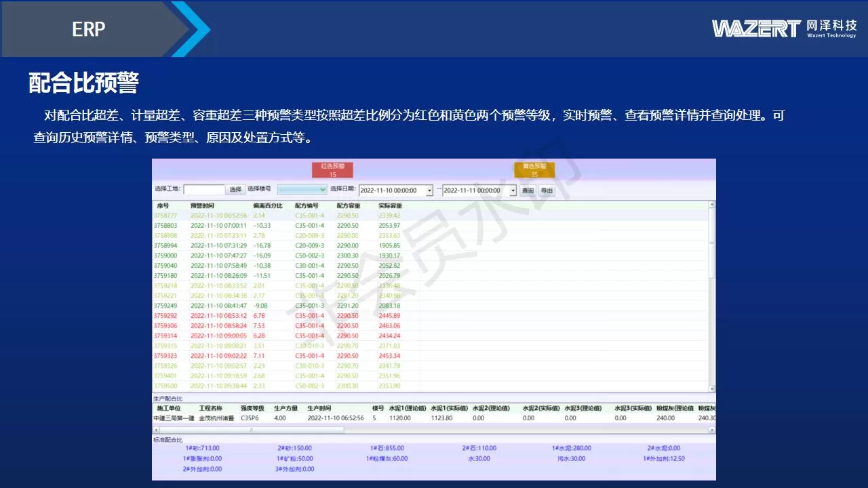The width and height of the screenshot is (868, 488).
Task: Sort by the 序号 column header
Action: 163,205
